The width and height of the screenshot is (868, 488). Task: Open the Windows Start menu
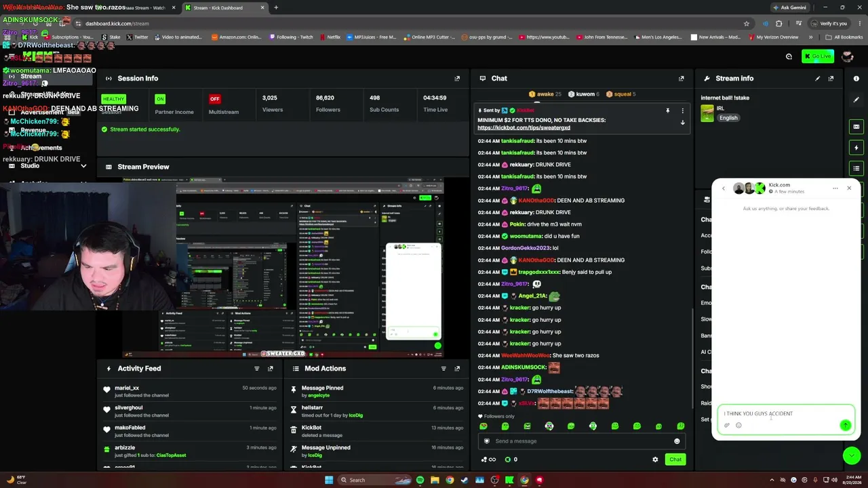329,480
